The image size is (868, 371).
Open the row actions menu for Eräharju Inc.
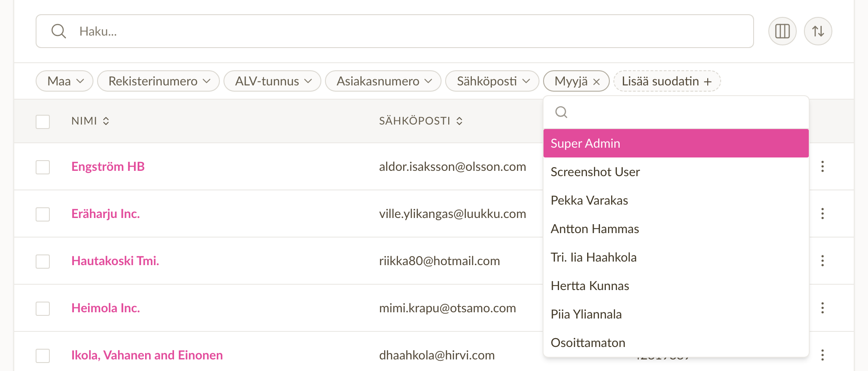[x=822, y=214]
